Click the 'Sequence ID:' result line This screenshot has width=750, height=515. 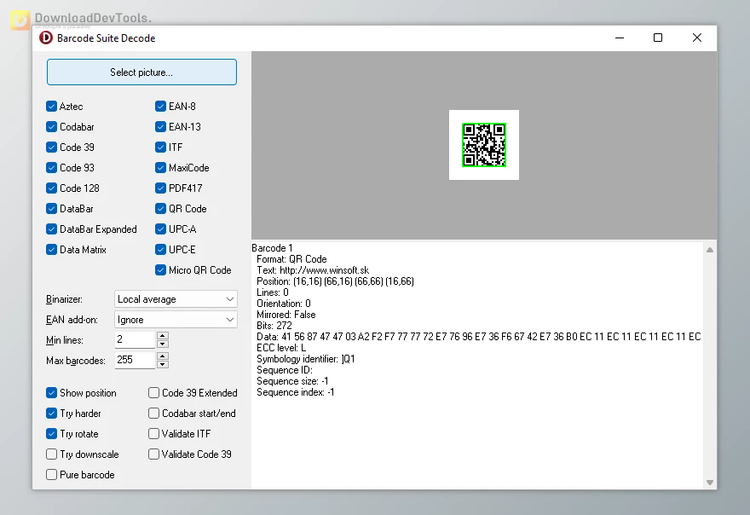pos(284,370)
